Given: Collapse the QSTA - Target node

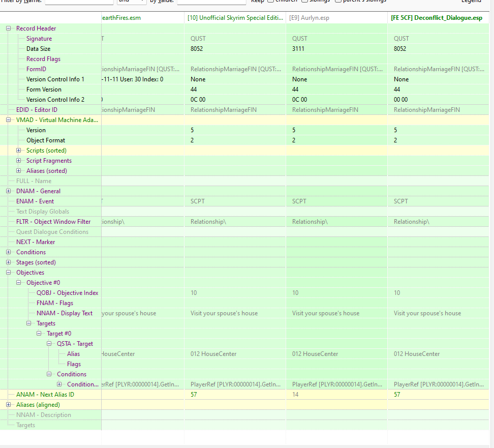Looking at the screenshot, I should click(x=49, y=344).
